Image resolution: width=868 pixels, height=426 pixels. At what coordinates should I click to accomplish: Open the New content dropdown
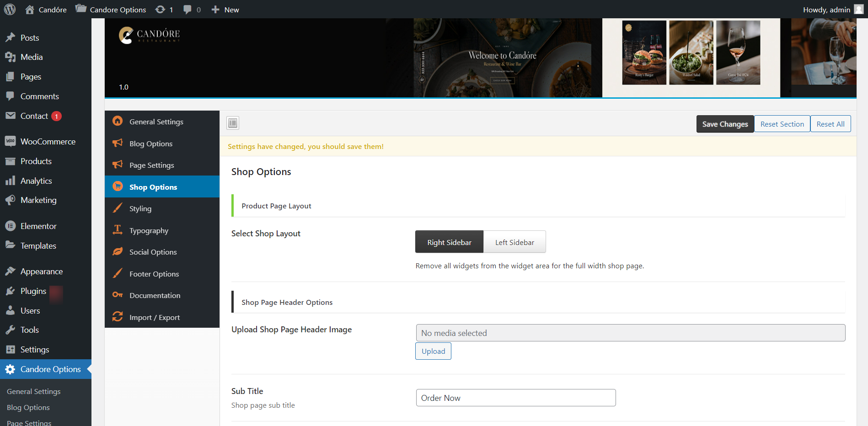tap(225, 10)
